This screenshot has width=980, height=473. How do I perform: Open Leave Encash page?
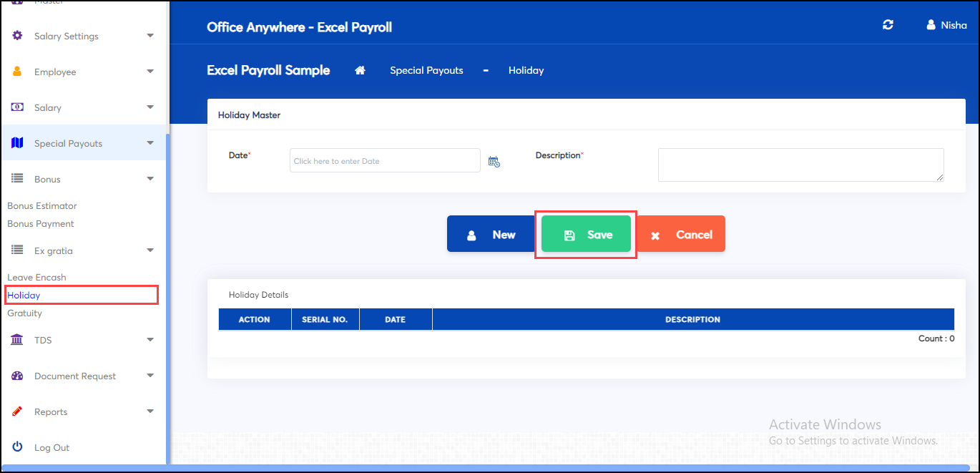point(36,278)
